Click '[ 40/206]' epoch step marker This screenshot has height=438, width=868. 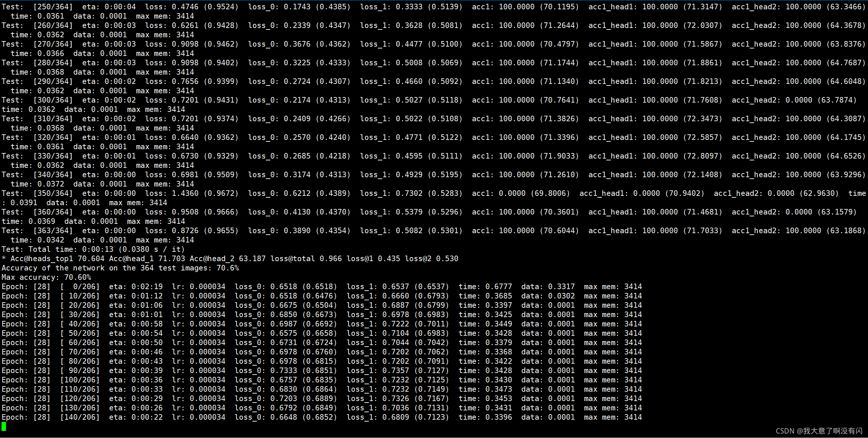click(x=80, y=324)
